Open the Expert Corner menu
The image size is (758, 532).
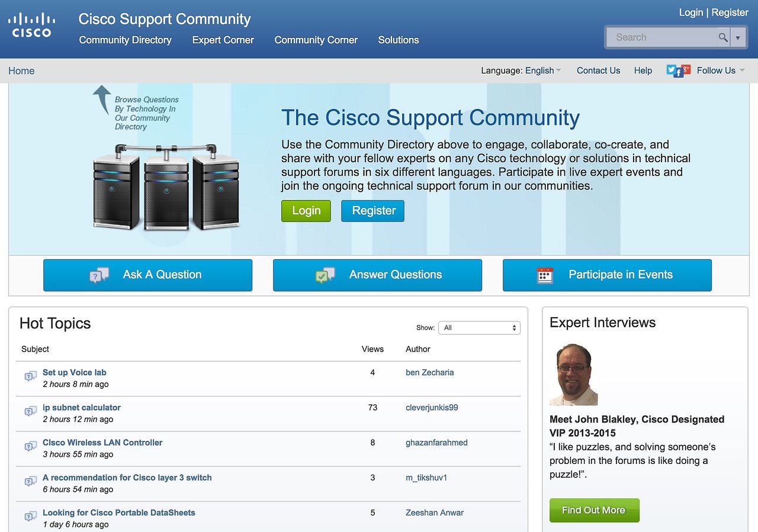click(223, 40)
